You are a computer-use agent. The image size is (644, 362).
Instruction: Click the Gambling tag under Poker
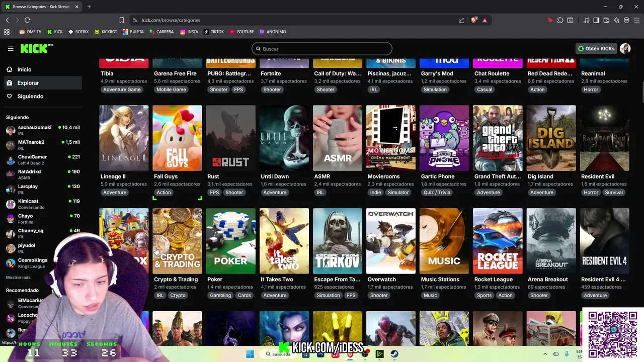click(x=220, y=296)
